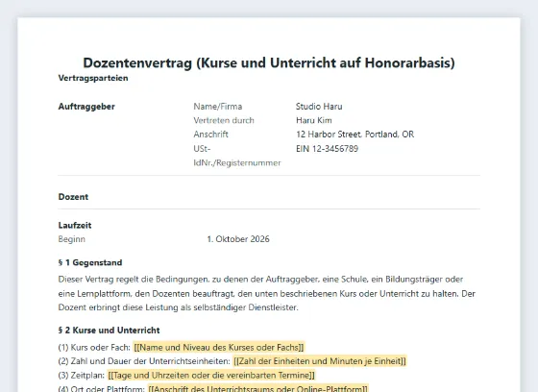Click the "Name/Firma" field label

tap(218, 107)
